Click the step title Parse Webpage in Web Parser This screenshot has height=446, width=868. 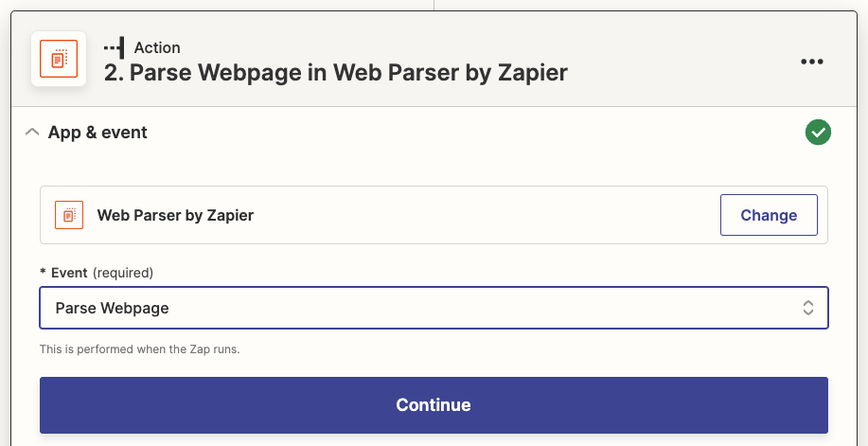336,73
